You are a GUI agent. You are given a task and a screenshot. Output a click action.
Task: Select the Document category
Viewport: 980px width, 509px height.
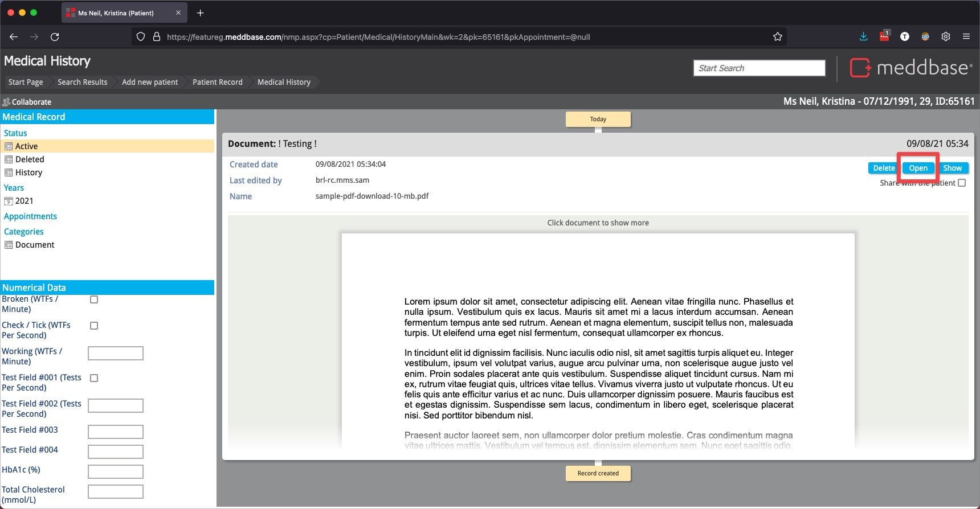point(35,245)
